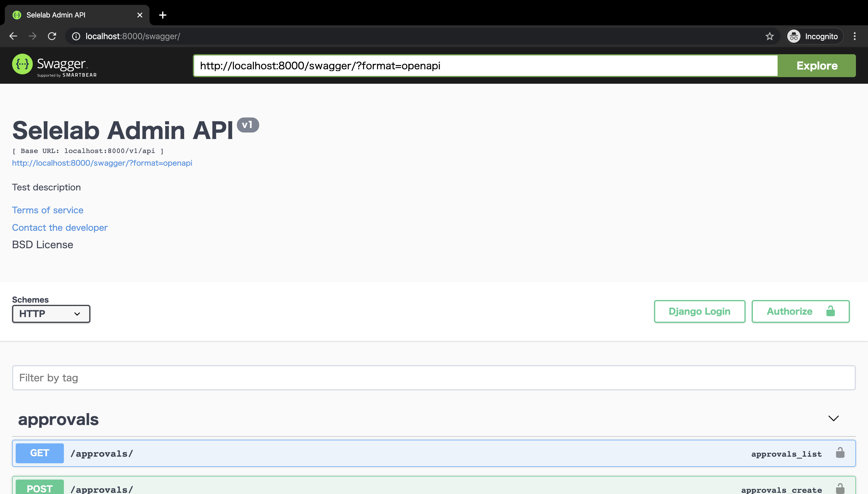This screenshot has height=494, width=868.
Task: Bookmark page with the star icon
Action: coord(769,36)
